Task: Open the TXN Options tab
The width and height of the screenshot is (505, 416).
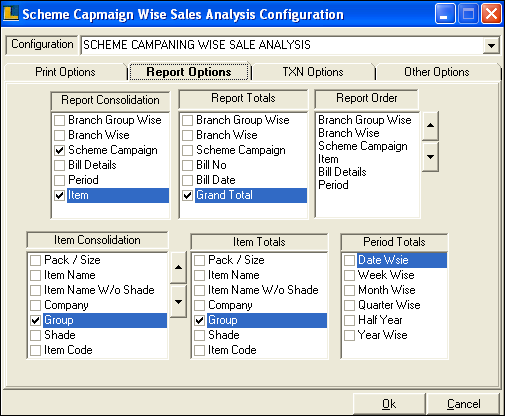Action: coord(313,72)
